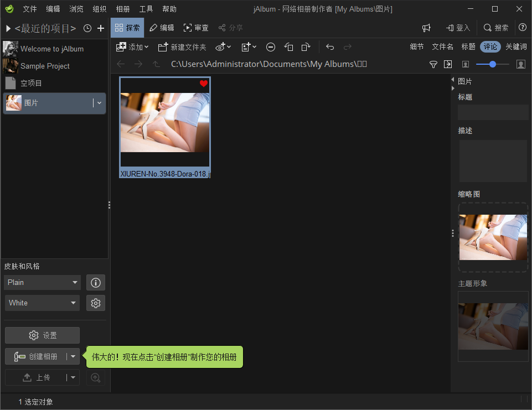This screenshot has width=532, height=410.
Task: Click the exclude (circle minus) icon
Action: point(270,47)
